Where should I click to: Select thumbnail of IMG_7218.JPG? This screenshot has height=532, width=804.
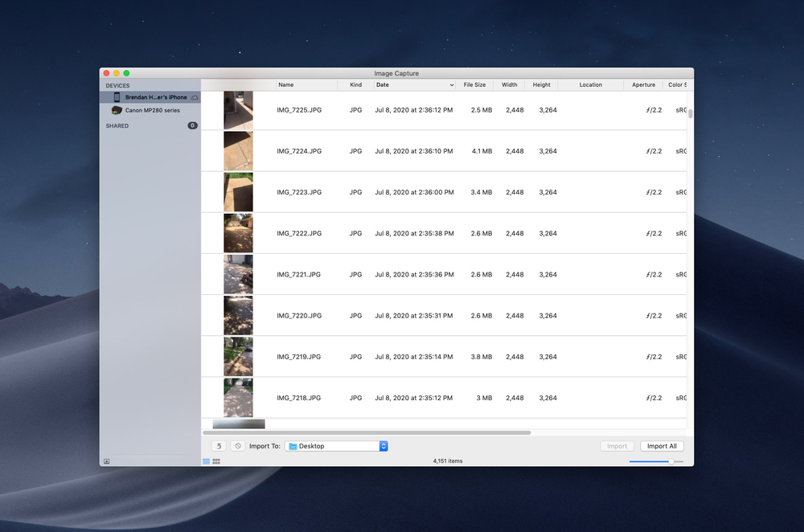pyautogui.click(x=239, y=398)
